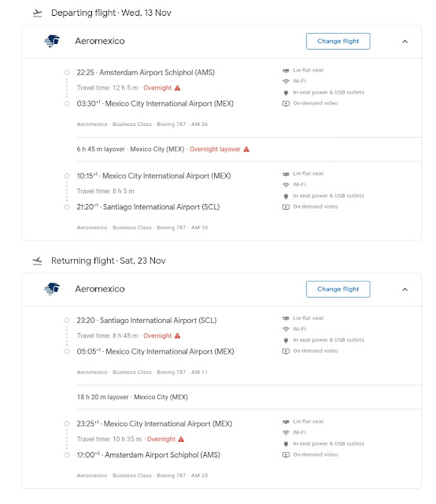436x504 pixels.
Task: Click the Wi-Fi icon for flight AM 26
Action: click(x=286, y=81)
